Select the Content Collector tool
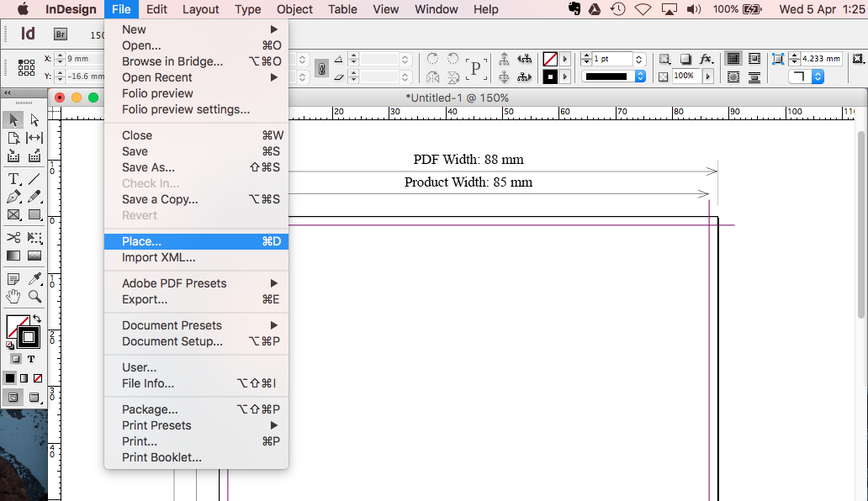Screen dimensions: 868x501 click(13, 156)
